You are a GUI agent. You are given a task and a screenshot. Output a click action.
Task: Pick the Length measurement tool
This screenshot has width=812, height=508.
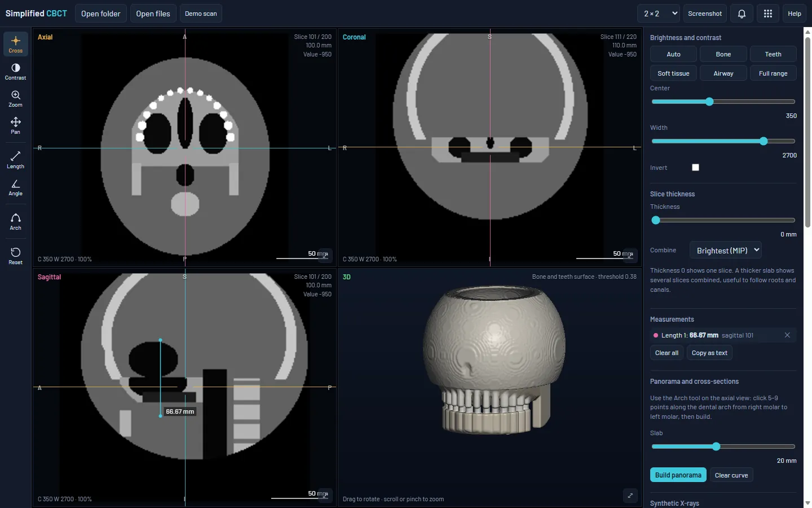coord(15,160)
